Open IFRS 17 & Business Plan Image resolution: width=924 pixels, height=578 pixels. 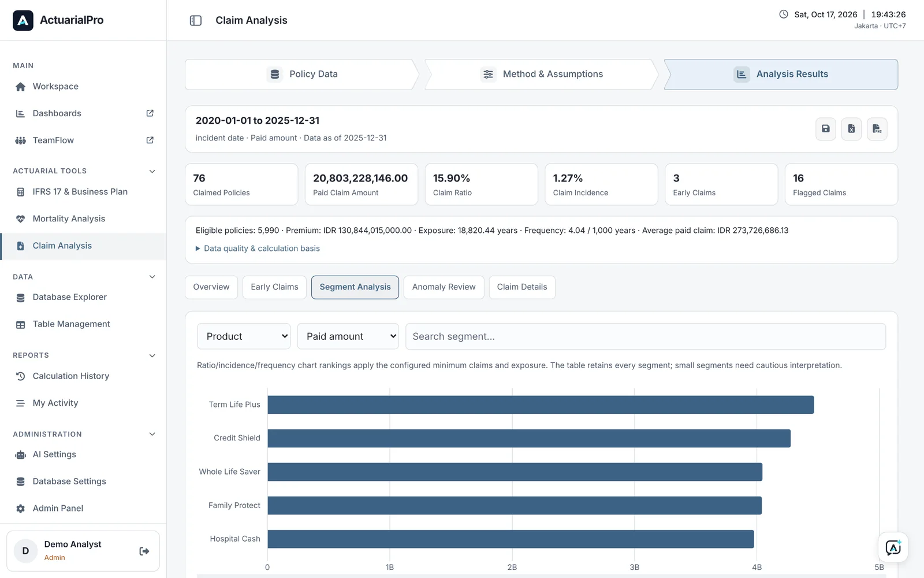(x=83, y=192)
